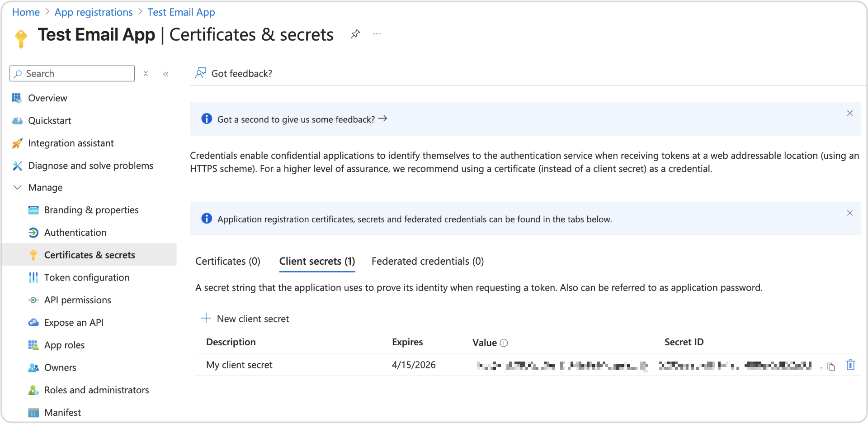
Task: Open Quickstart from the sidebar icon
Action: [x=17, y=120]
